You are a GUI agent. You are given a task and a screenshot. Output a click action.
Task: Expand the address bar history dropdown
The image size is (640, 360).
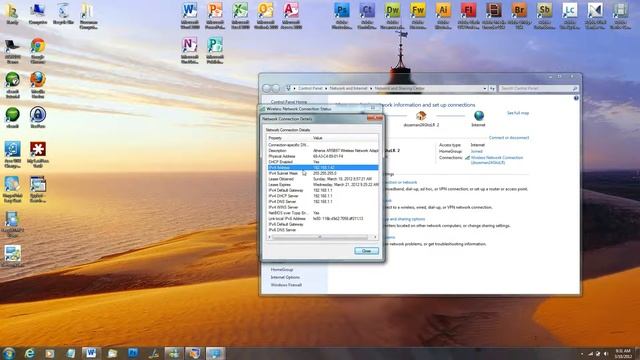485,89
